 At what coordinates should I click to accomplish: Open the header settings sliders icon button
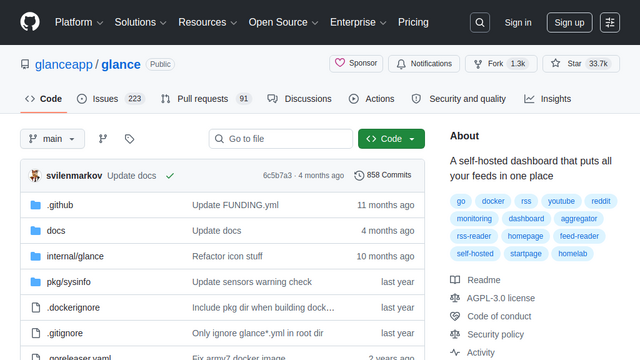[610, 22]
